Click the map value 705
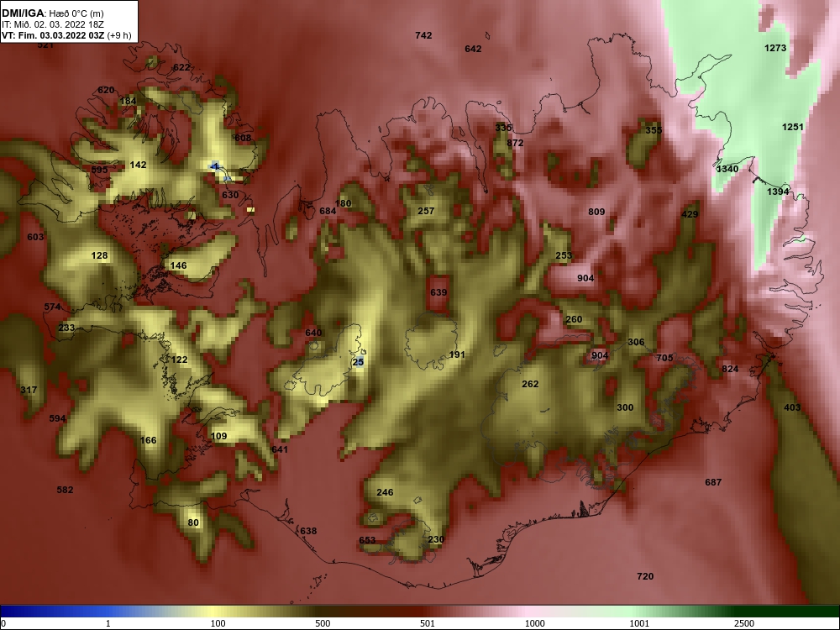Screen dimensions: 840x630 click(x=664, y=358)
